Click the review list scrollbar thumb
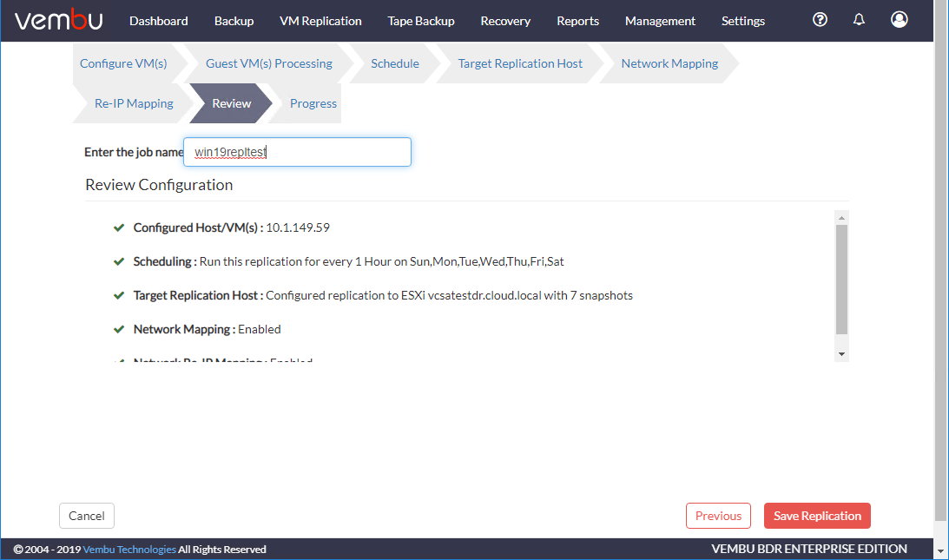Screen dimensions: 949x560 tap(841, 280)
